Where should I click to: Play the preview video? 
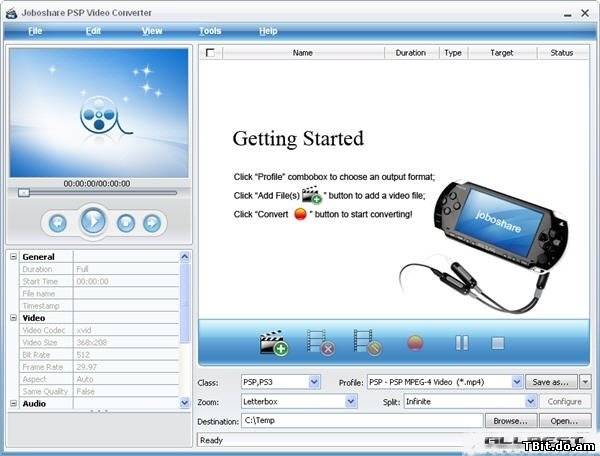(93, 221)
